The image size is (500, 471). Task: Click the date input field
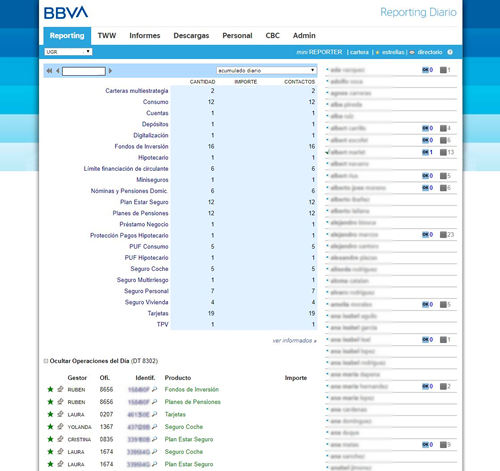click(x=84, y=71)
